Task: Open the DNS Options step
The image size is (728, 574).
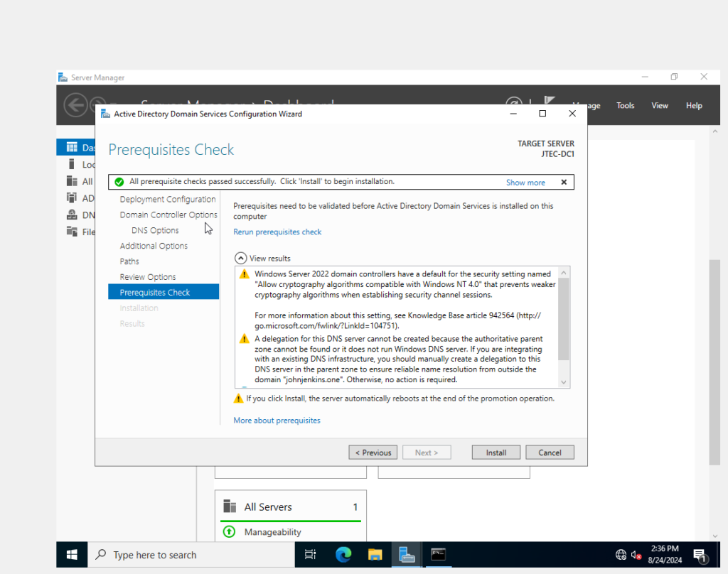Action: point(155,230)
